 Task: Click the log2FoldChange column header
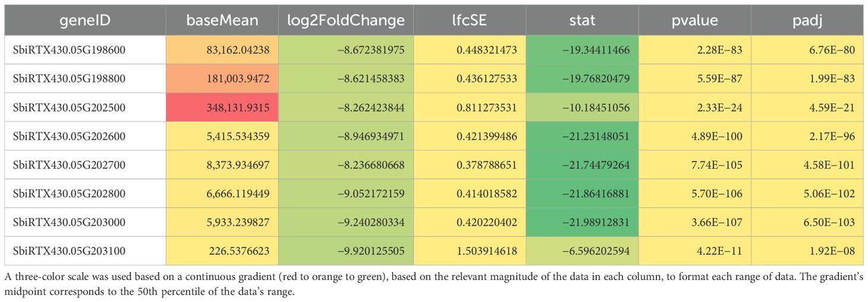coord(346,21)
